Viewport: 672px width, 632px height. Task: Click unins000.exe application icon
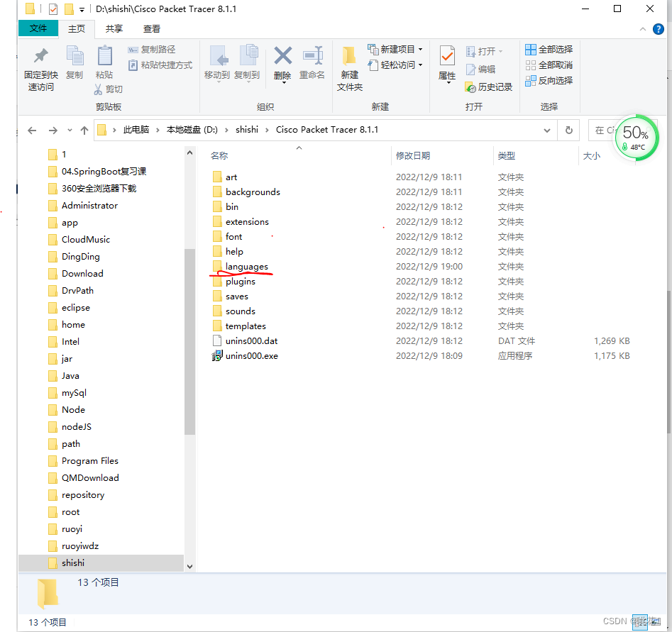(x=217, y=355)
